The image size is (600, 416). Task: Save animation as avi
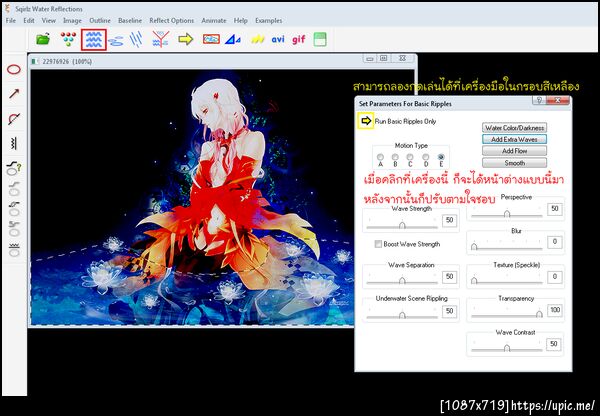click(278, 39)
